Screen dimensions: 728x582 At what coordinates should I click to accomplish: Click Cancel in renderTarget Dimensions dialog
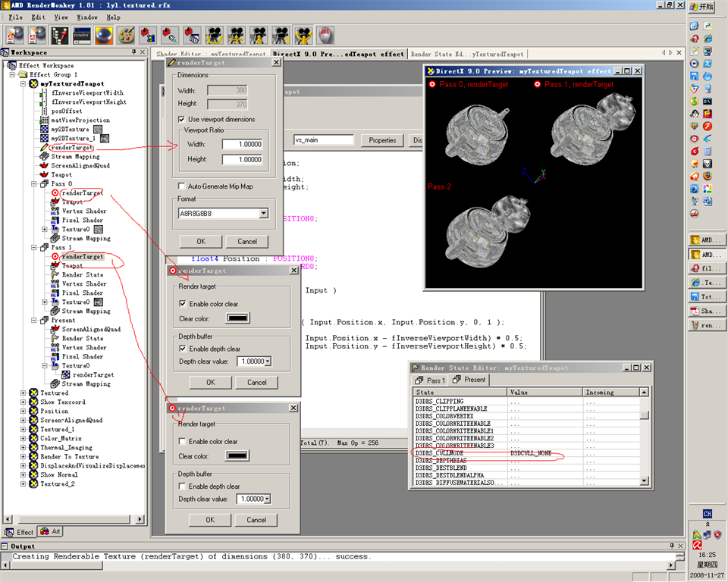click(x=247, y=241)
